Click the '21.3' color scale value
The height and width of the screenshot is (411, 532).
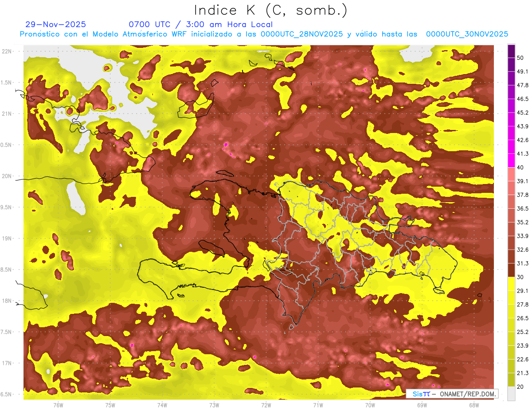click(523, 373)
